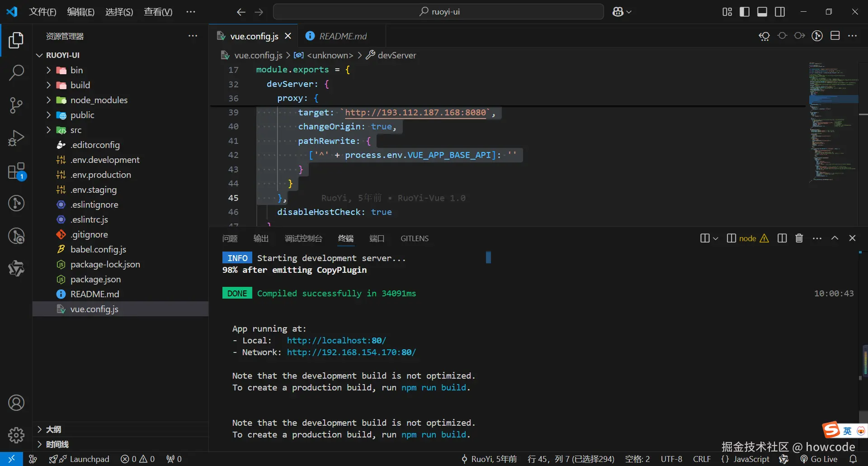Click the Launchpad status bar item
Image resolution: width=868 pixels, height=466 pixels.
[80, 459]
